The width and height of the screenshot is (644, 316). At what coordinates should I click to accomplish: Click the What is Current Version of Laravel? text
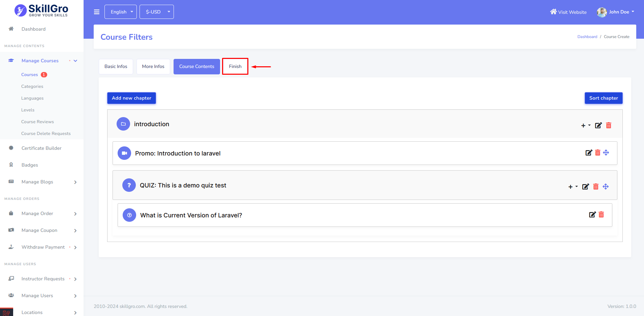pyautogui.click(x=191, y=215)
